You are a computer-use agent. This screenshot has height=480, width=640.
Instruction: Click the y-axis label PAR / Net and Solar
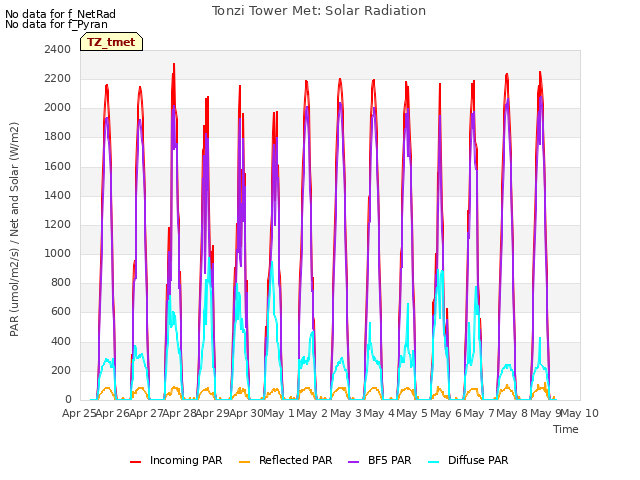point(14,229)
